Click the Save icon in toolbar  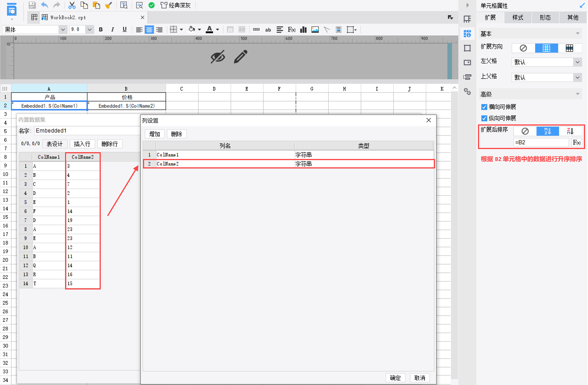point(32,5)
